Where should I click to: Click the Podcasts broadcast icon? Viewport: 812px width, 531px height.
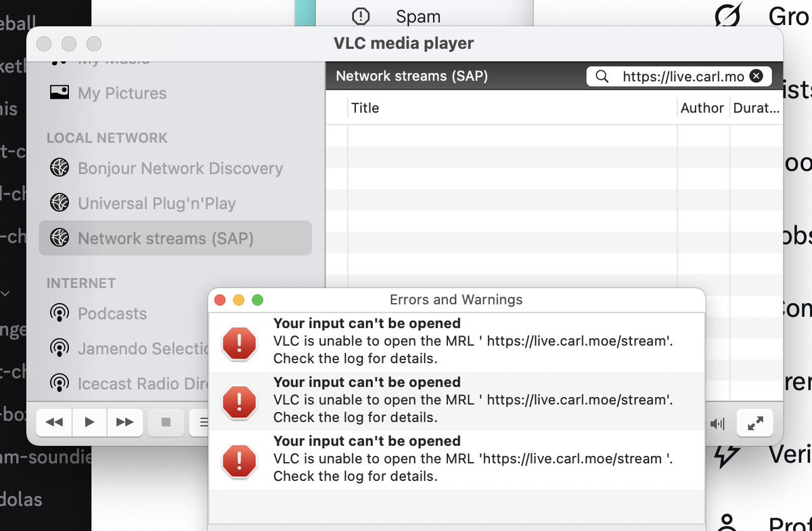click(60, 313)
